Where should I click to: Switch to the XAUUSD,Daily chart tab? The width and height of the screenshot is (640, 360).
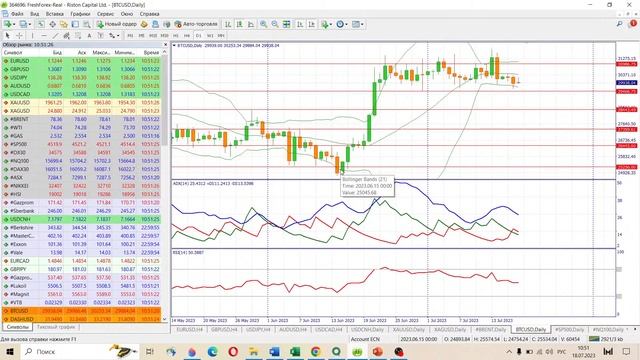(x=409, y=329)
